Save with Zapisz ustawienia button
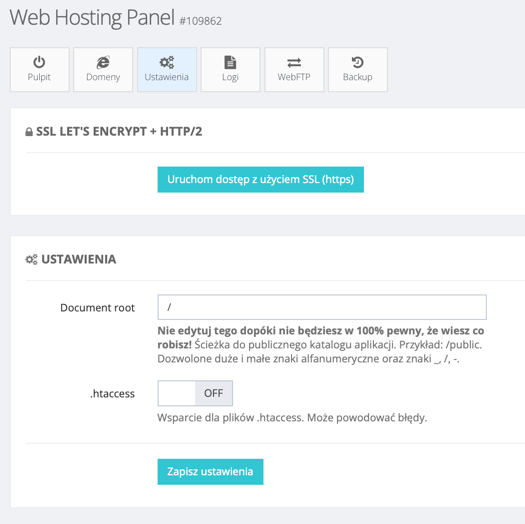The image size is (525, 524). click(210, 471)
